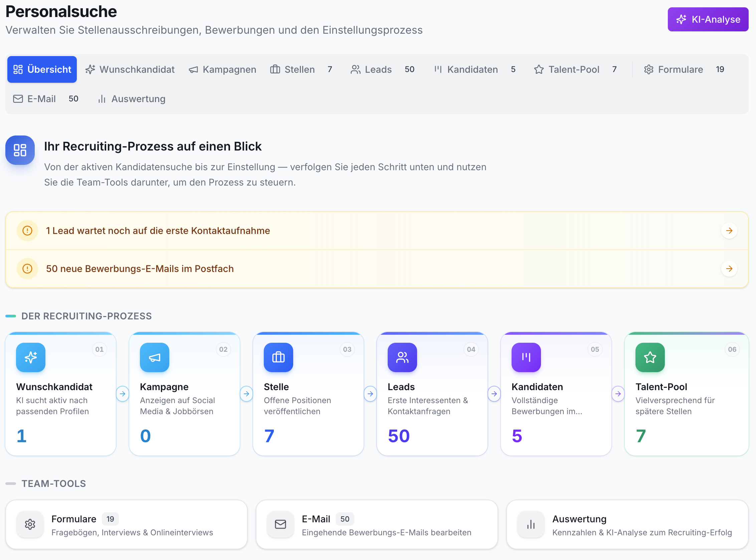The image size is (756, 560).
Task: Open the Auswertung team tool card title
Action: [x=579, y=519]
